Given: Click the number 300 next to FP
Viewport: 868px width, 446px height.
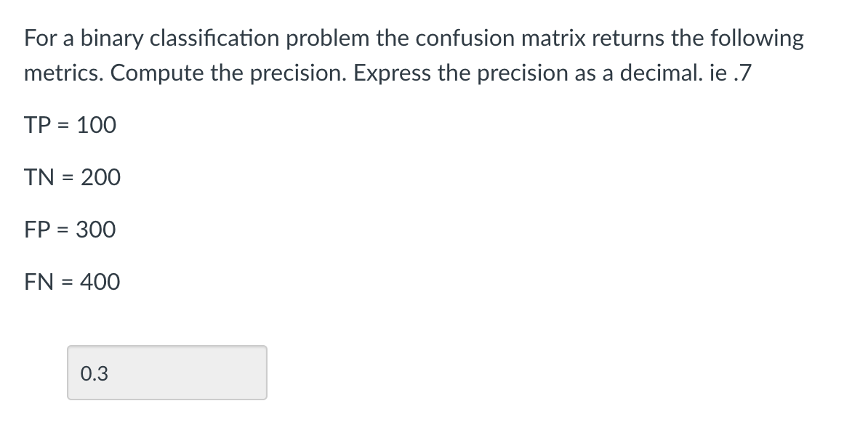Looking at the screenshot, I should point(96,229).
